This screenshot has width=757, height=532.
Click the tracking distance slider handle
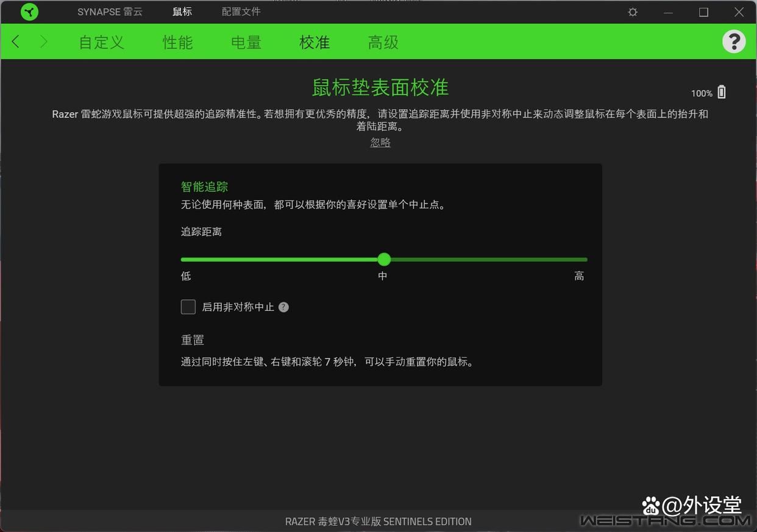pyautogui.click(x=383, y=259)
